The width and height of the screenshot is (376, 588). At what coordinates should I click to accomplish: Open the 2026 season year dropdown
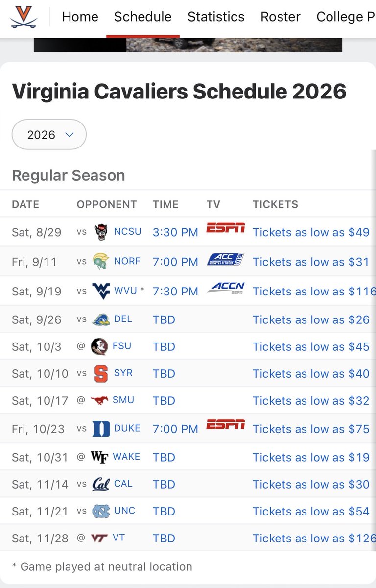pos(49,134)
